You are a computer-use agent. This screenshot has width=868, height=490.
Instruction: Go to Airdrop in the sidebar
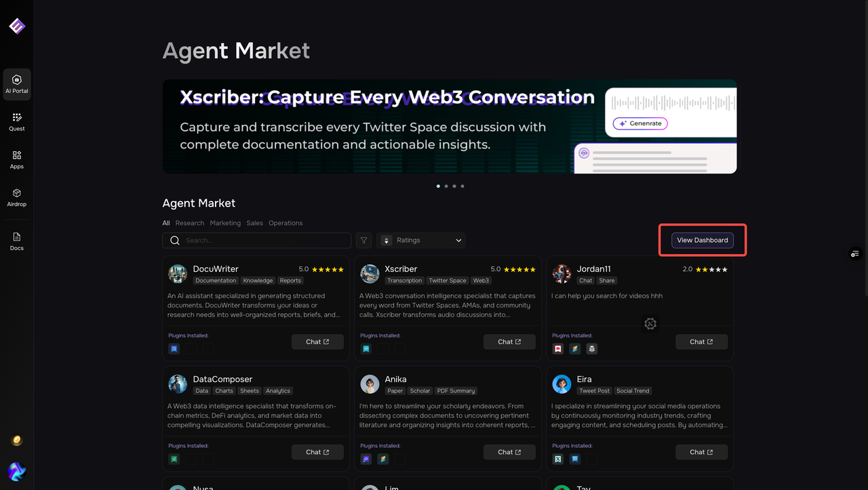17,198
